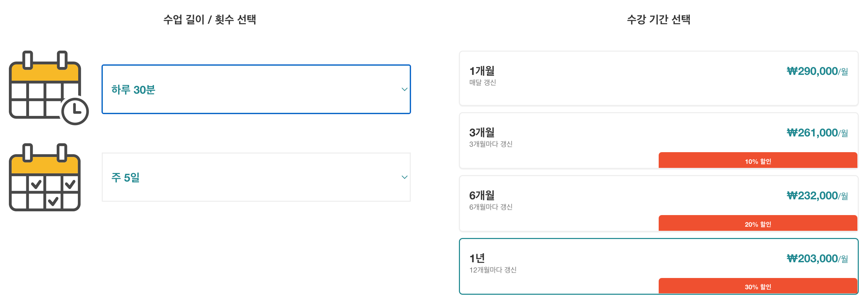Click the calendar with clock icon

click(x=48, y=88)
